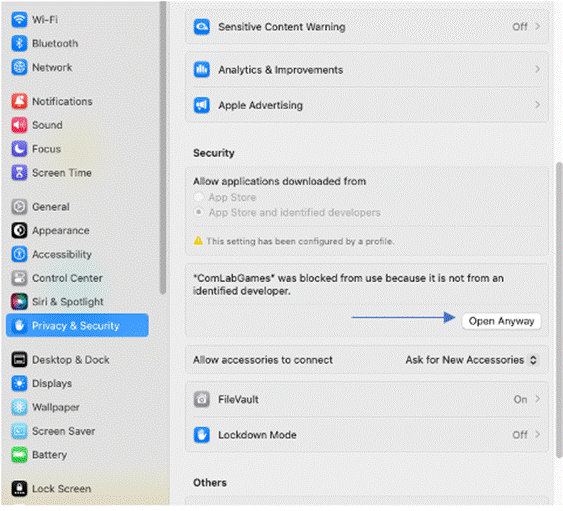Click the Open Anyway button
The image size is (563, 511).
point(501,321)
